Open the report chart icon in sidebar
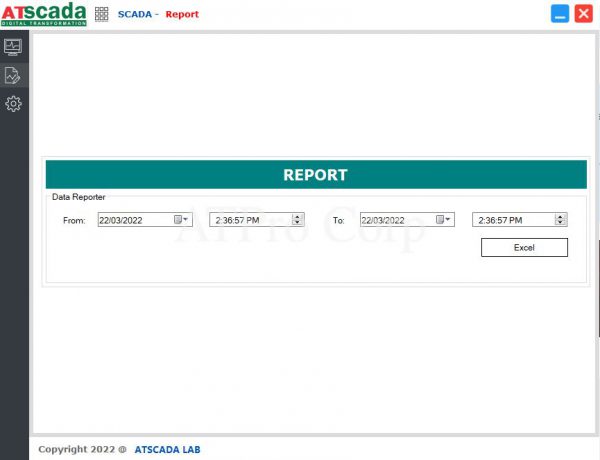 14,75
